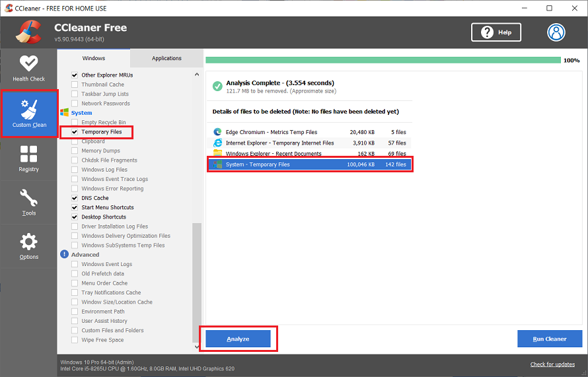Screen dimensions: 588x377
Task: Switch to the Windows tab
Action: (x=93, y=58)
